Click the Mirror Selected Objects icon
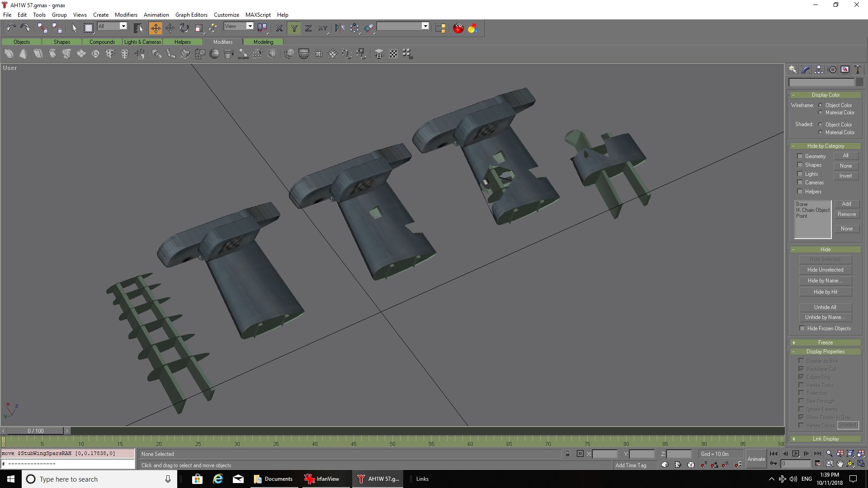 click(340, 28)
